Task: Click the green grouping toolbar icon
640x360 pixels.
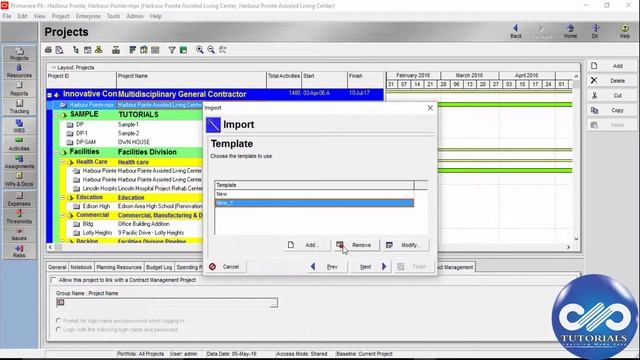Action: (183, 50)
